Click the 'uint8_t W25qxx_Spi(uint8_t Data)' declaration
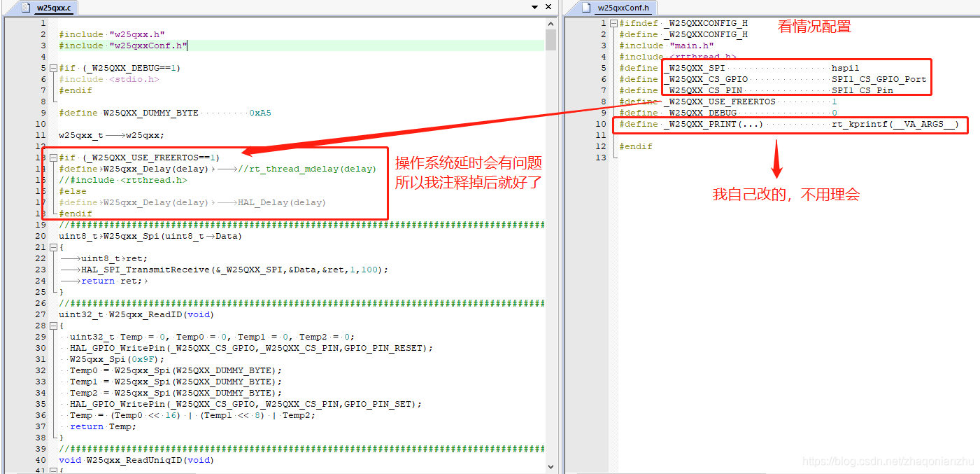This screenshot has width=980, height=474. [x=150, y=236]
